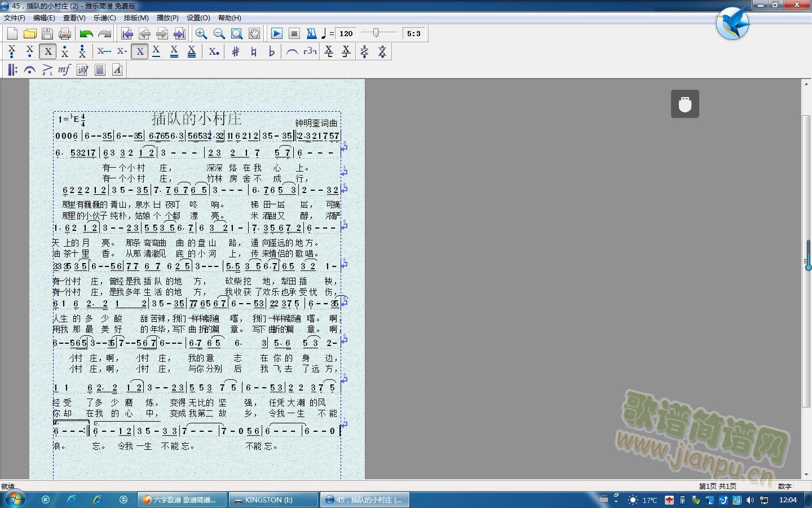Screen dimensions: 812x508
Task: Open the 乐谱(C) menu
Action: coord(105,17)
